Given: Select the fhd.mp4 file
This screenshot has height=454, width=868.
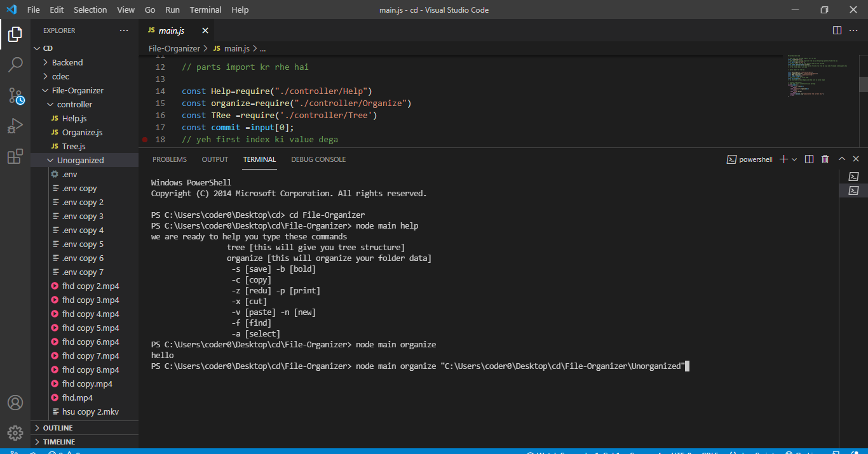Looking at the screenshot, I should 78,397.
